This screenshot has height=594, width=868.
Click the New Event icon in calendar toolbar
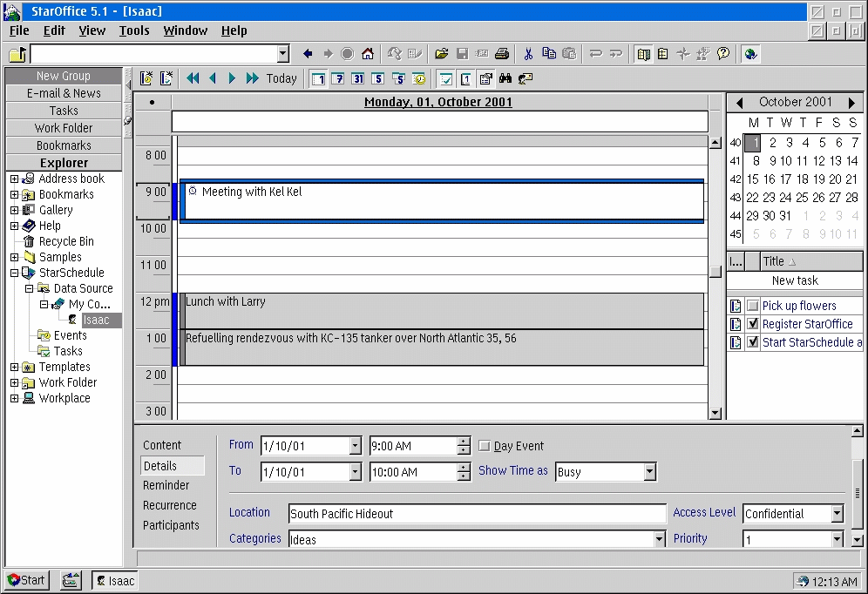coord(146,78)
